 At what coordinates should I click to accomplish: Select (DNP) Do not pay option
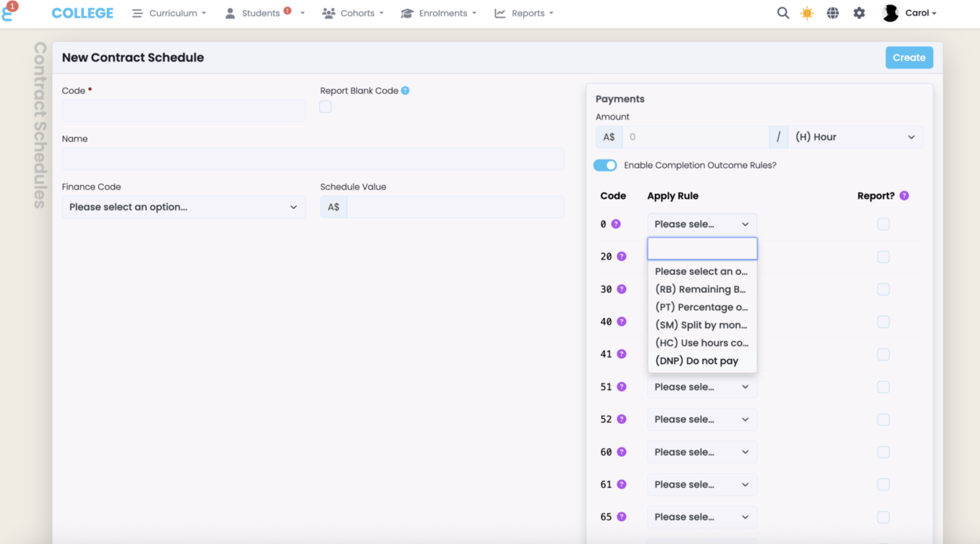pyautogui.click(x=696, y=361)
